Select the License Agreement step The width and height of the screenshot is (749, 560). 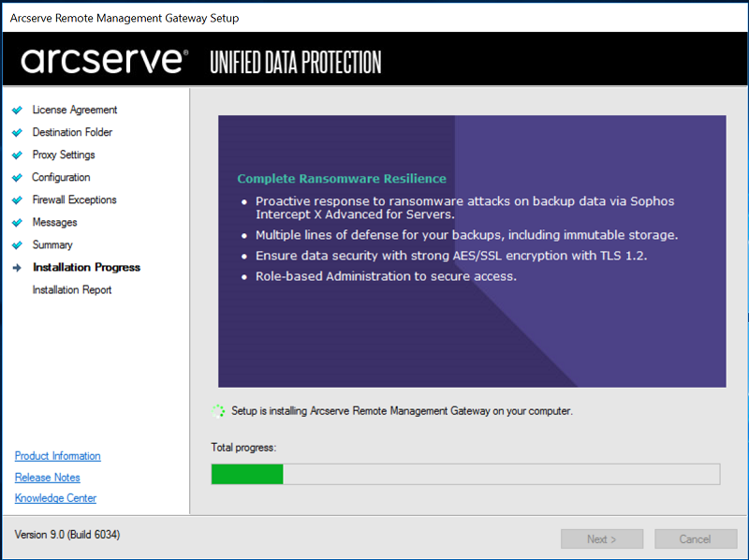(x=75, y=110)
